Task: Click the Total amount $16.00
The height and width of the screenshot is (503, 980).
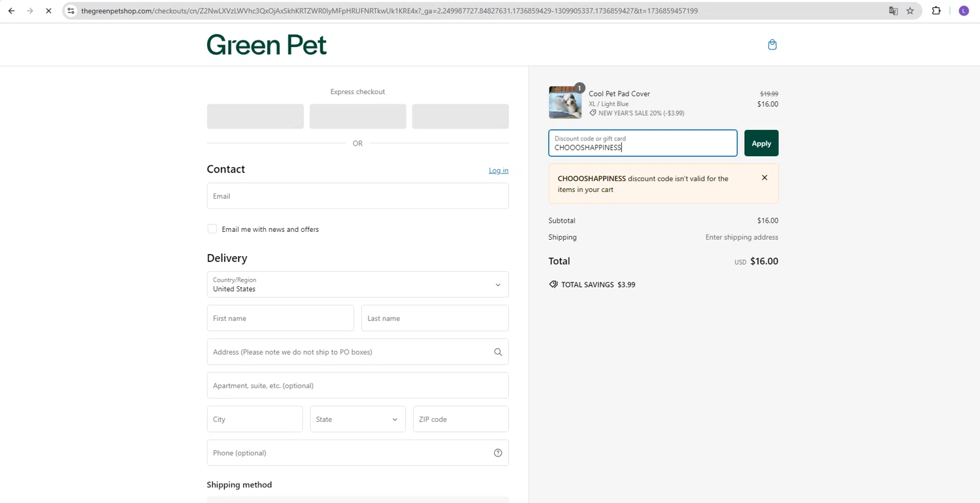Action: click(764, 261)
